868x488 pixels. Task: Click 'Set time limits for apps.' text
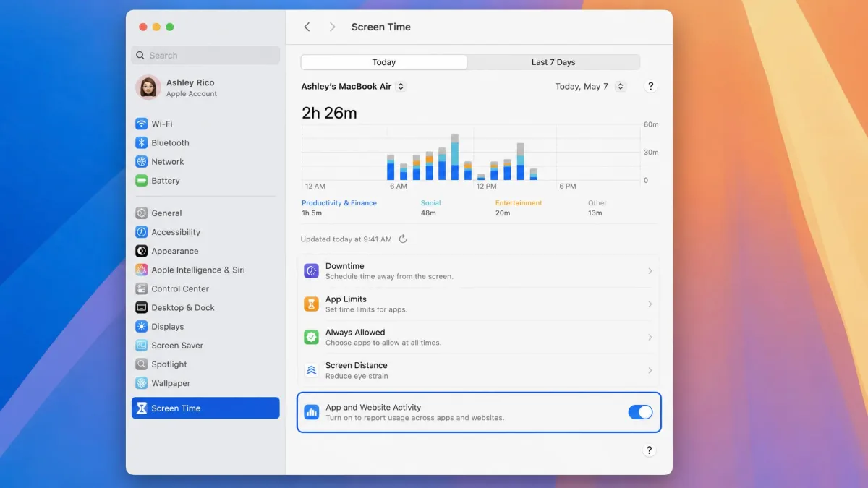[366, 309]
